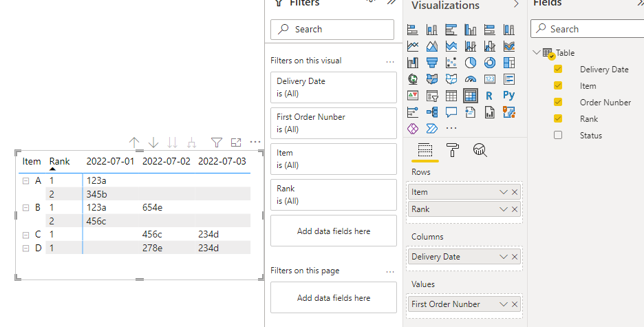
Task: Open the First Order Nunber filter card
Action: [334, 123]
